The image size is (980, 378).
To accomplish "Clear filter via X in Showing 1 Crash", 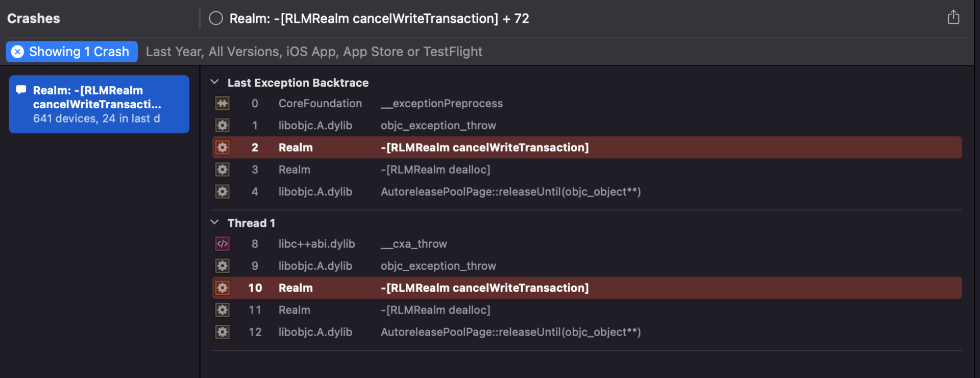I will tap(18, 52).
